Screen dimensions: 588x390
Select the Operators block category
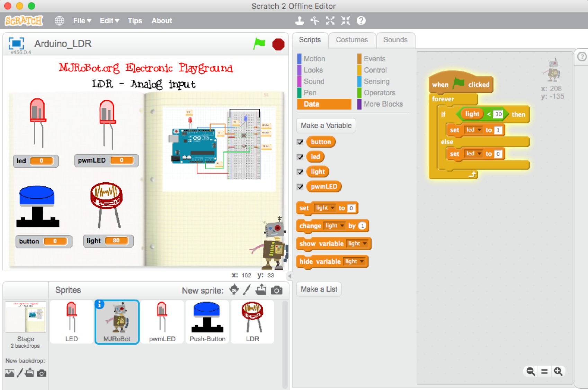(x=380, y=93)
